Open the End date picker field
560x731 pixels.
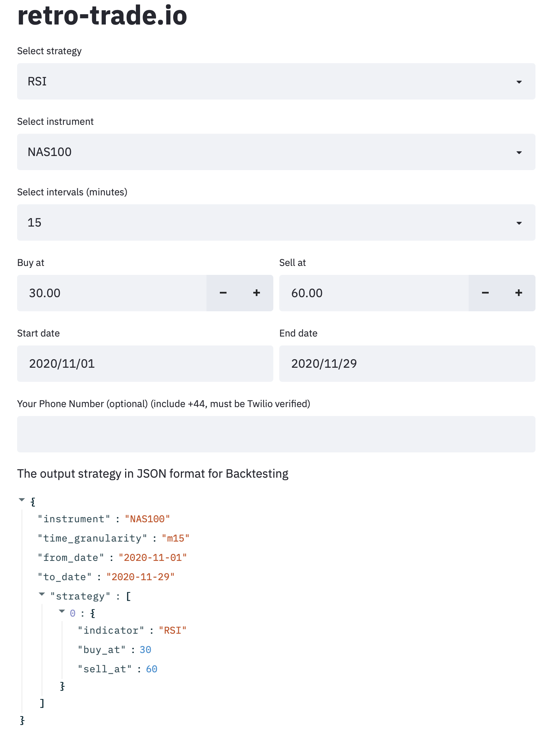[407, 364]
